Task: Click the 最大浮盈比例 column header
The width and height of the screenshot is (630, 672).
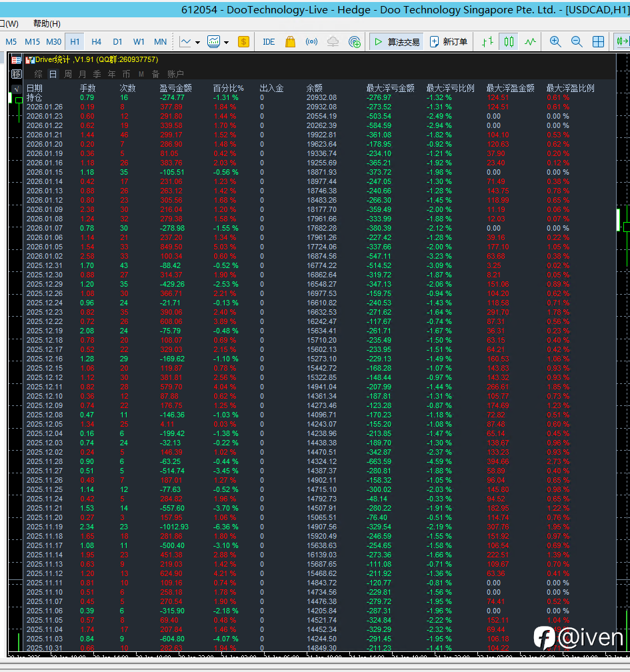Action: pyautogui.click(x=571, y=88)
